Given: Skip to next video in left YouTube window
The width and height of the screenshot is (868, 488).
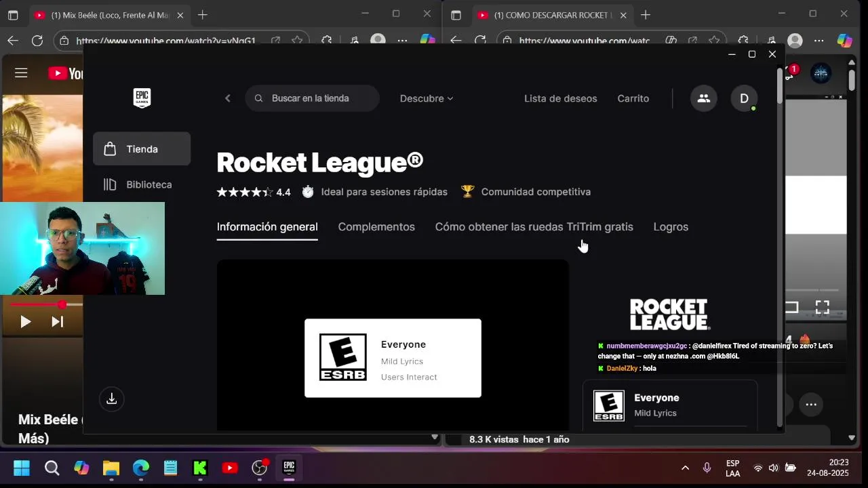Looking at the screenshot, I should [x=58, y=322].
